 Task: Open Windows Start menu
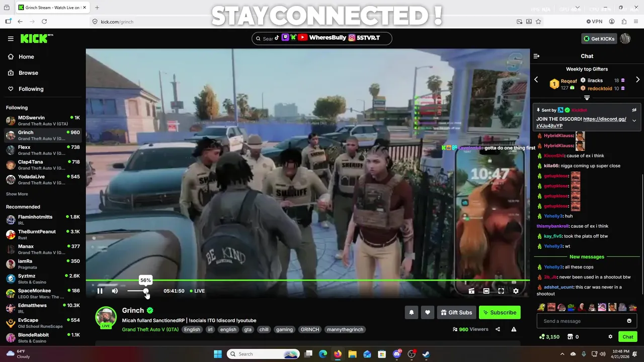(x=218, y=354)
